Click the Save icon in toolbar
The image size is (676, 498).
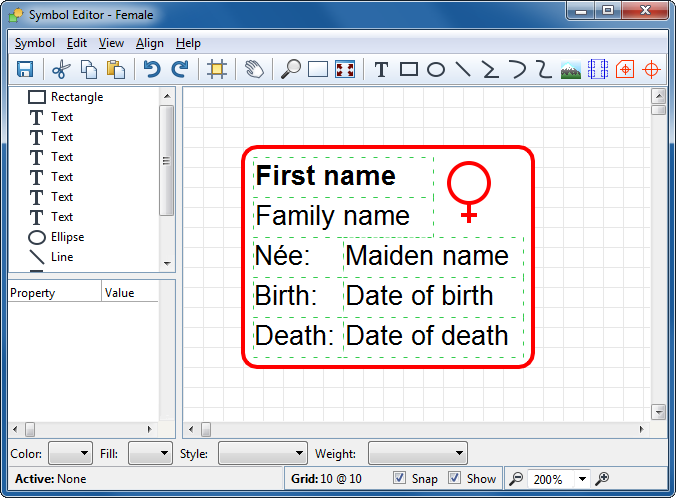(x=25, y=69)
